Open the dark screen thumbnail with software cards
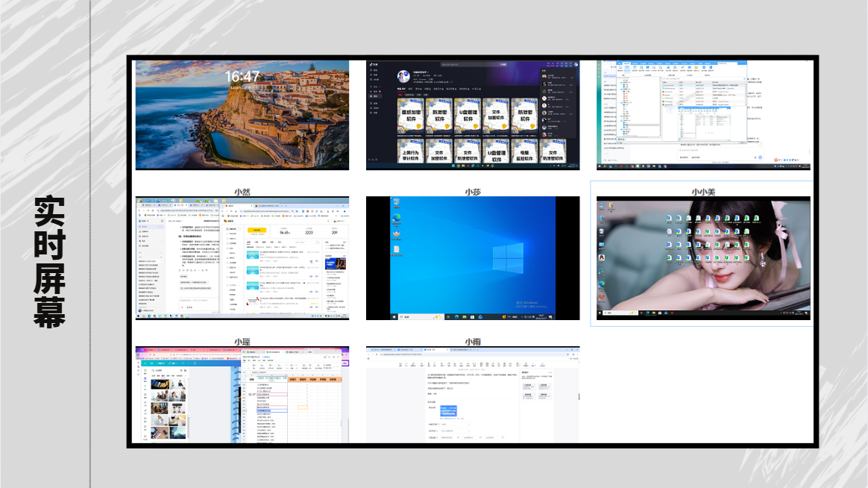 tap(473, 115)
